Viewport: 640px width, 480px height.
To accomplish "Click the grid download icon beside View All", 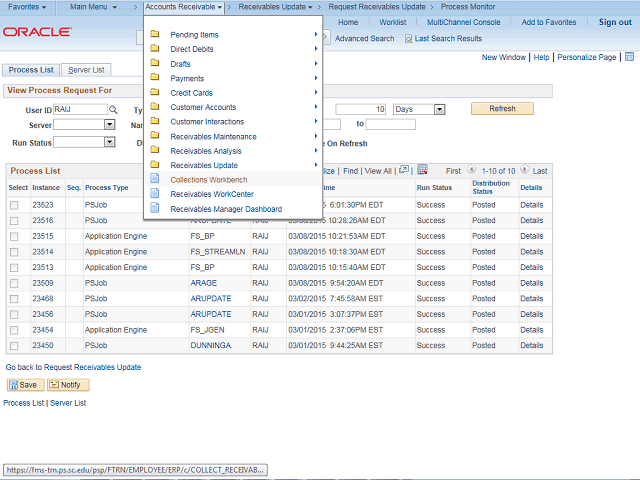I will (x=422, y=170).
